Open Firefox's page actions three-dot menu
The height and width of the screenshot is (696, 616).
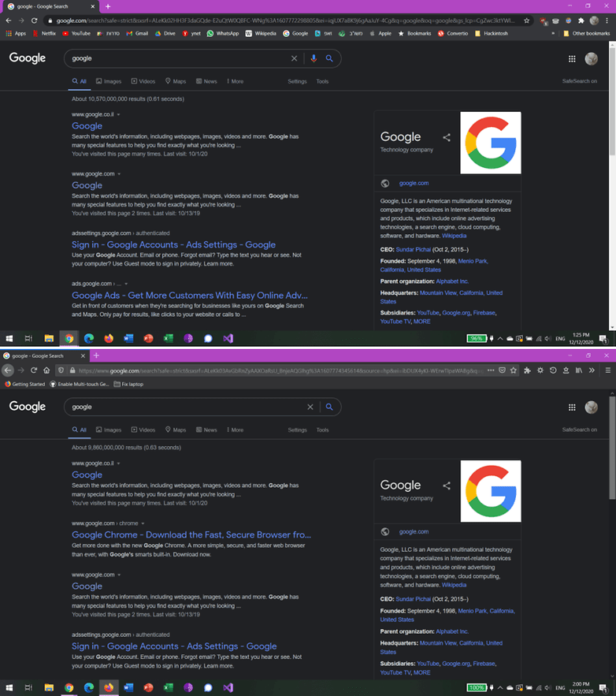click(491, 370)
